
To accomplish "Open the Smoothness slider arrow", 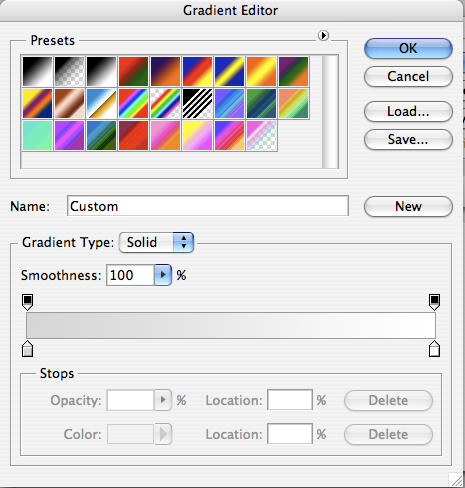I will (x=163, y=275).
